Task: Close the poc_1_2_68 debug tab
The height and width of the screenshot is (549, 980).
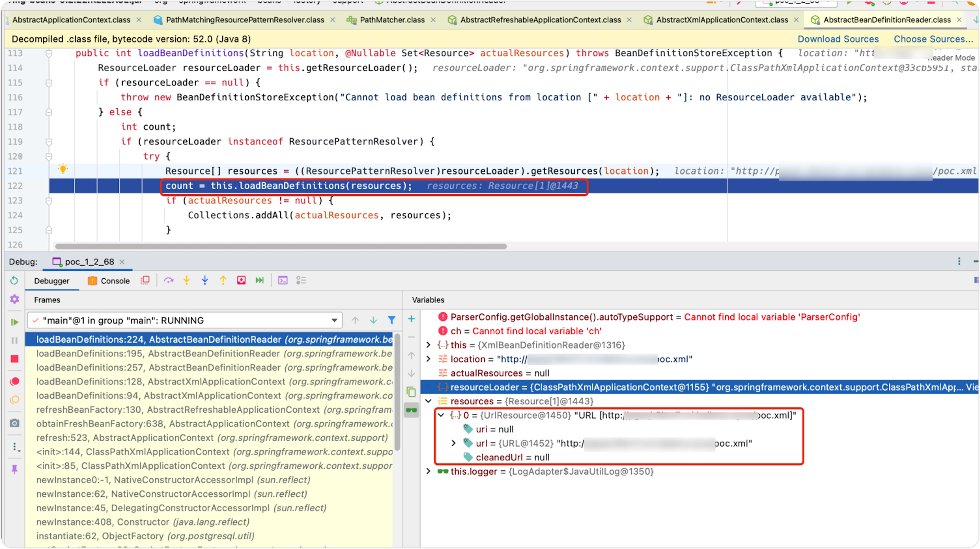Action: 122,262
